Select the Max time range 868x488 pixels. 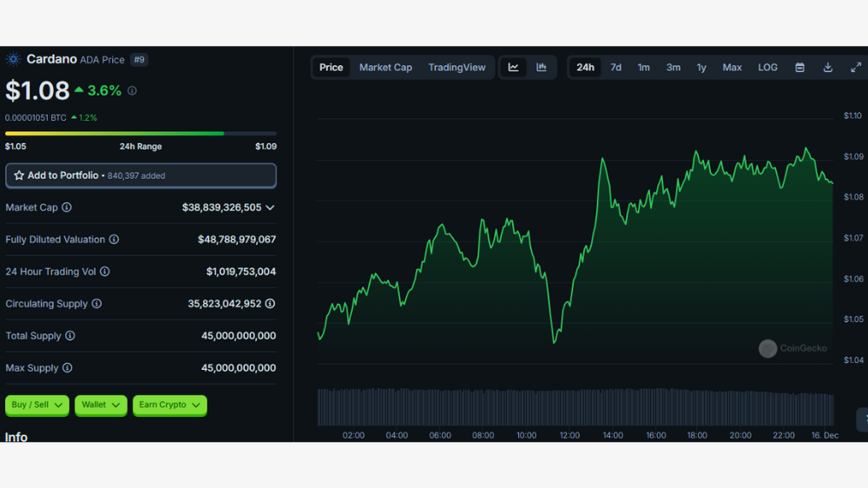(x=732, y=68)
